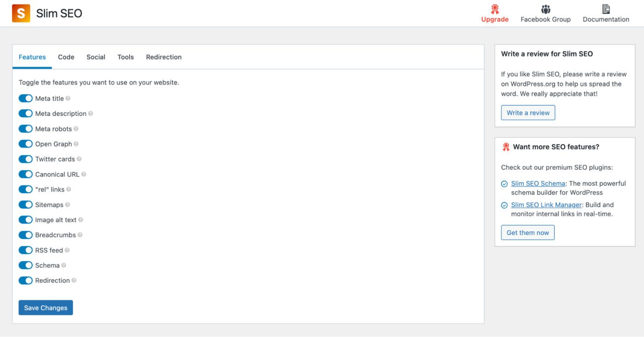Turn off the Open Graph switch

26,144
